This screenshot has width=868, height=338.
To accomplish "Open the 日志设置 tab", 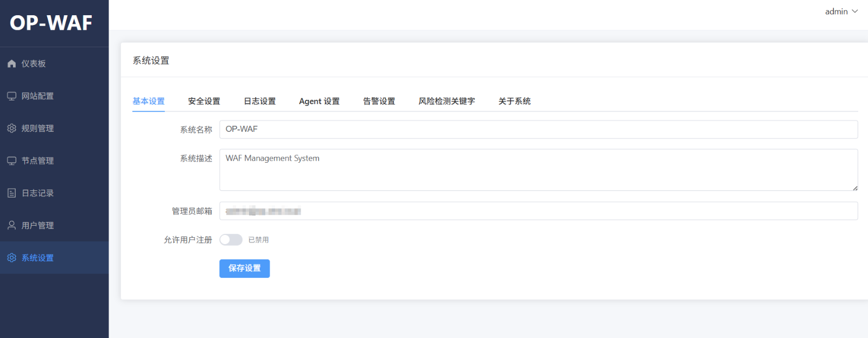I will (x=259, y=101).
